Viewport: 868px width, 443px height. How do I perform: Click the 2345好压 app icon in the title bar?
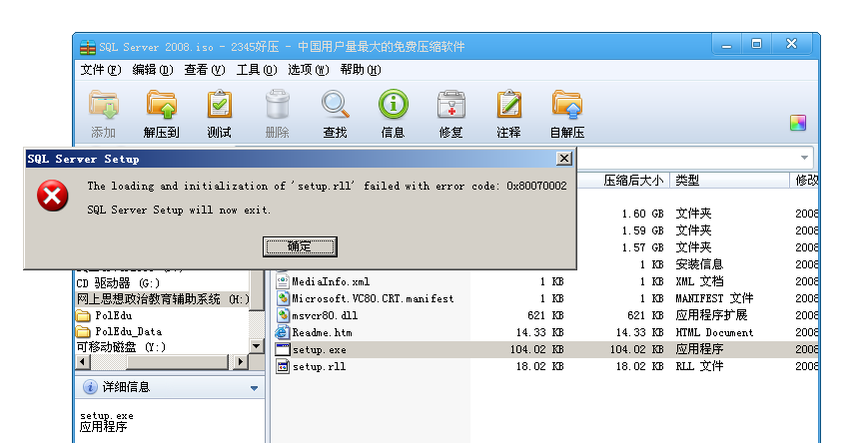88,47
